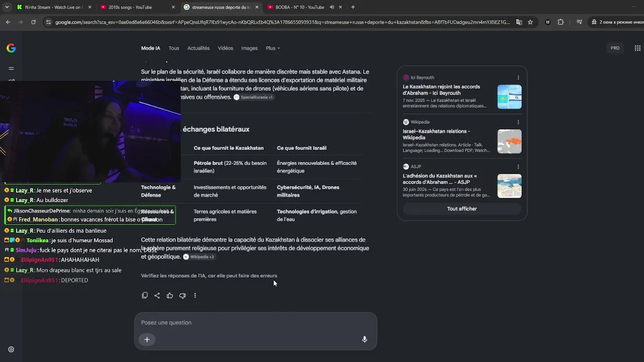The width and height of the screenshot is (644, 362).
Task: Open the tab search dropdown arrow
Action: click(7, 7)
